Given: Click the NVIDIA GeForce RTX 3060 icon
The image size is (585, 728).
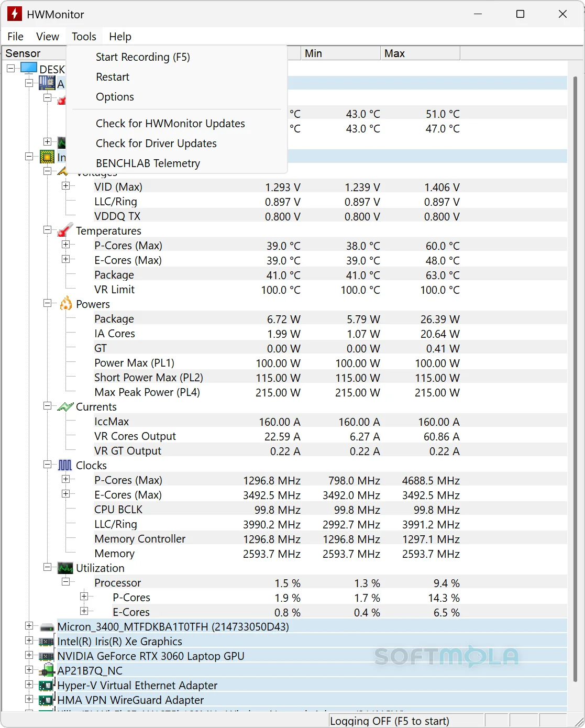Looking at the screenshot, I should [47, 656].
